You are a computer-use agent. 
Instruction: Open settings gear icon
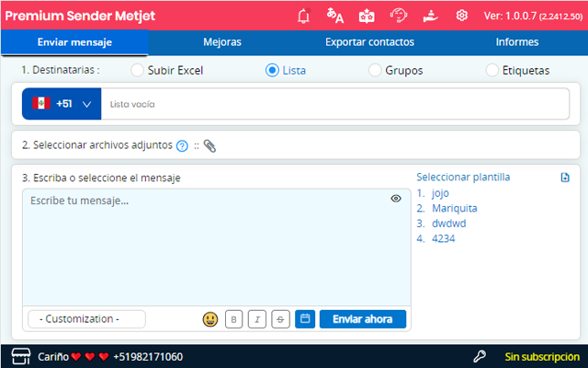click(x=461, y=16)
